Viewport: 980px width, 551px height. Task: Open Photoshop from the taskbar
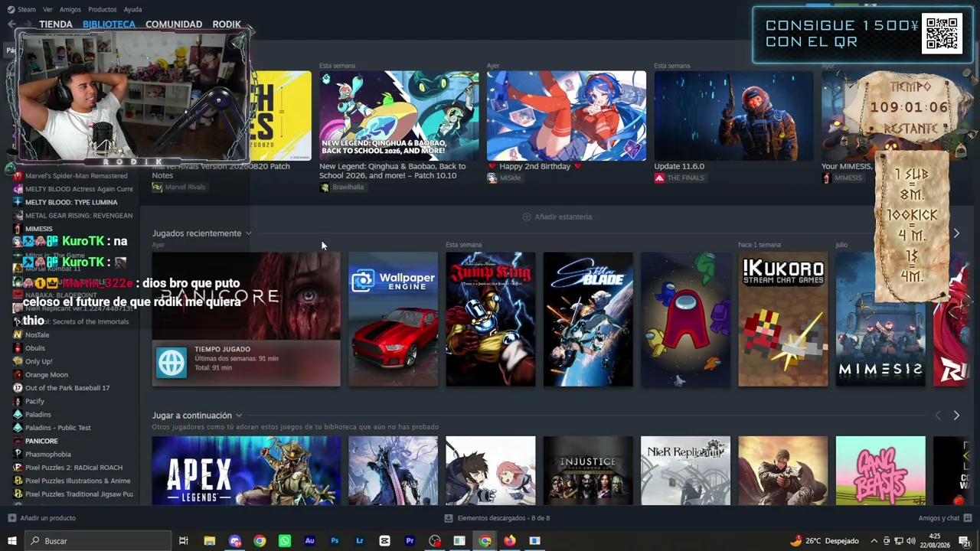pyautogui.click(x=335, y=541)
